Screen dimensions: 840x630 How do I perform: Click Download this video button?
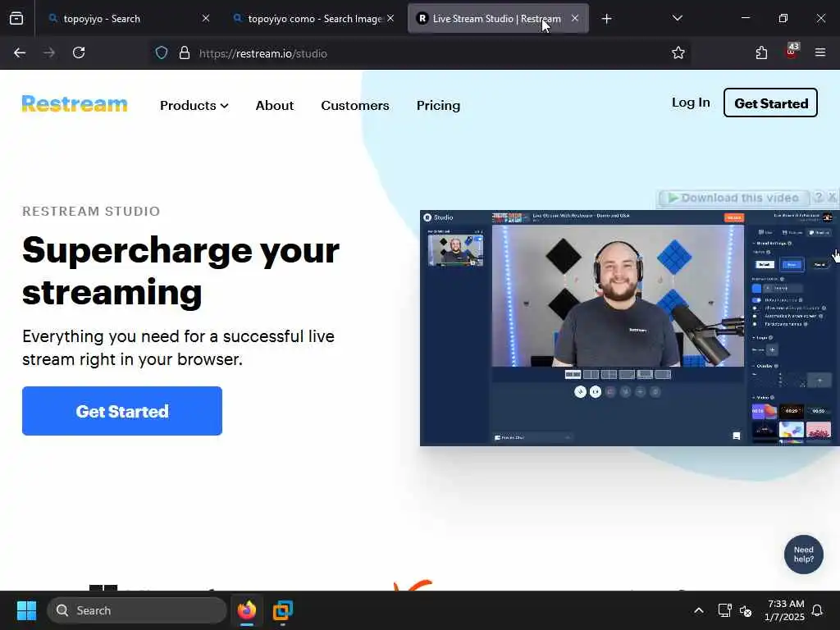point(734,199)
